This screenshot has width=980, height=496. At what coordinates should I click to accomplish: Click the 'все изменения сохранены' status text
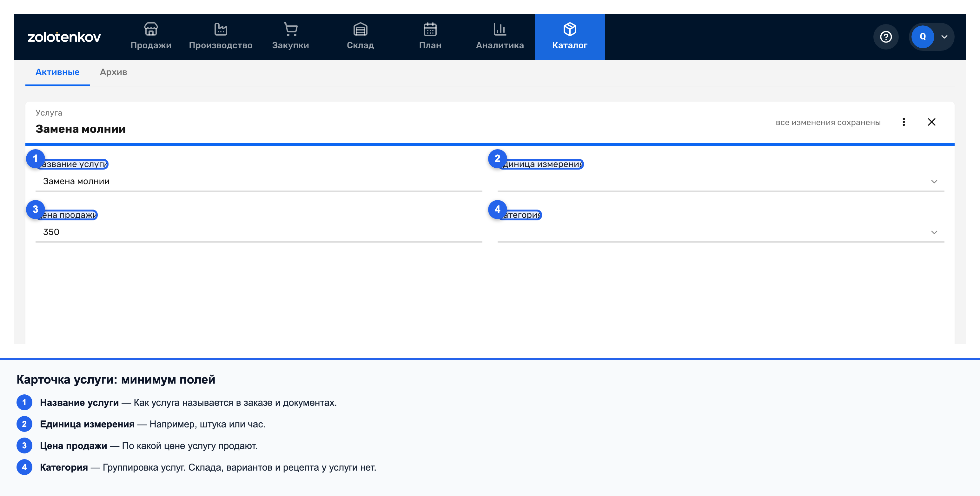[828, 123]
